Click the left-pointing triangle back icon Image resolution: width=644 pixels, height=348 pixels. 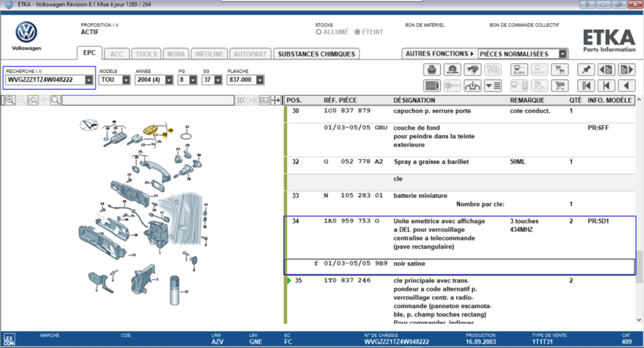(x=627, y=86)
